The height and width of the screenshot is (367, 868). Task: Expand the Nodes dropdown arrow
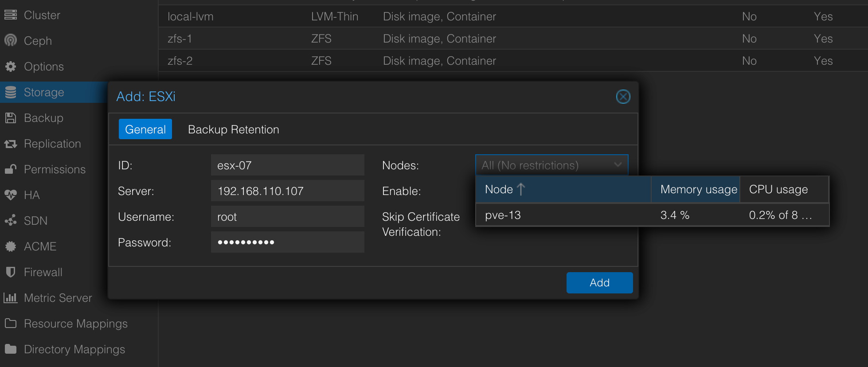(618, 165)
